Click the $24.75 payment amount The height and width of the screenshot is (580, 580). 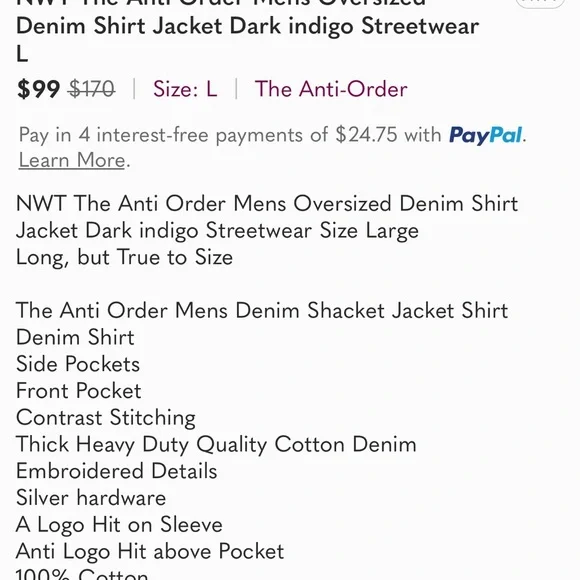[x=366, y=134]
